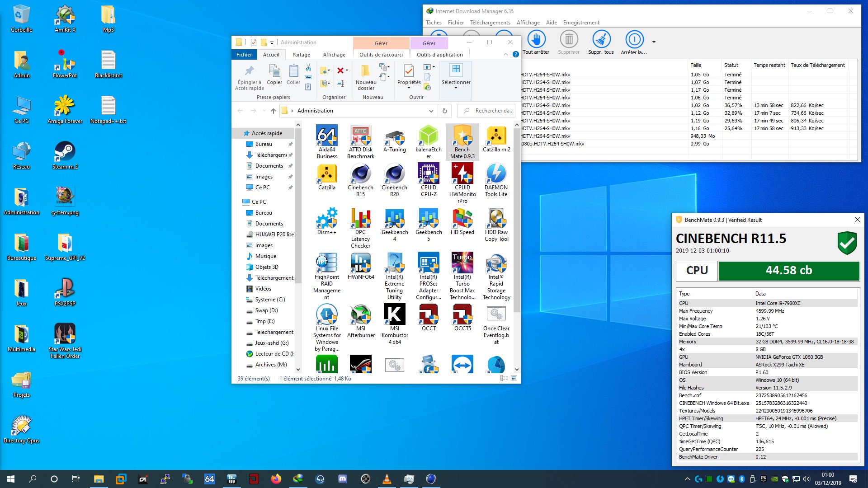Click Nouveau dossier button
This screenshot has width=868, height=488.
[x=366, y=77]
